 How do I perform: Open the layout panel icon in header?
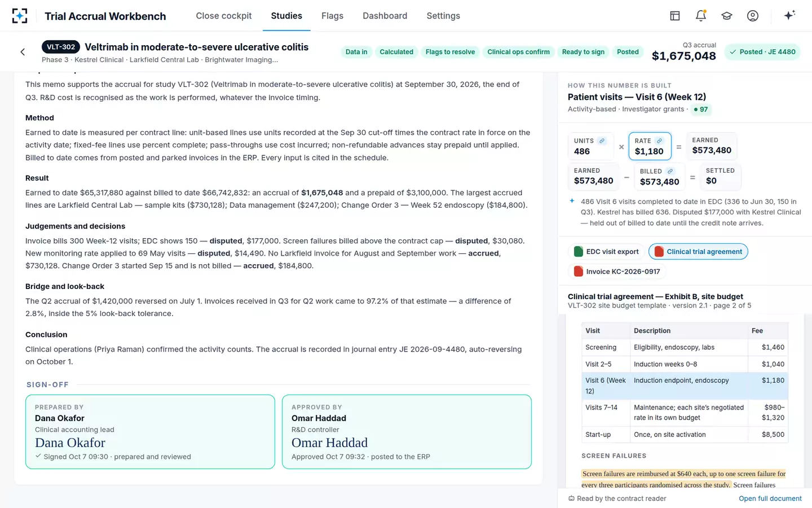(x=675, y=16)
